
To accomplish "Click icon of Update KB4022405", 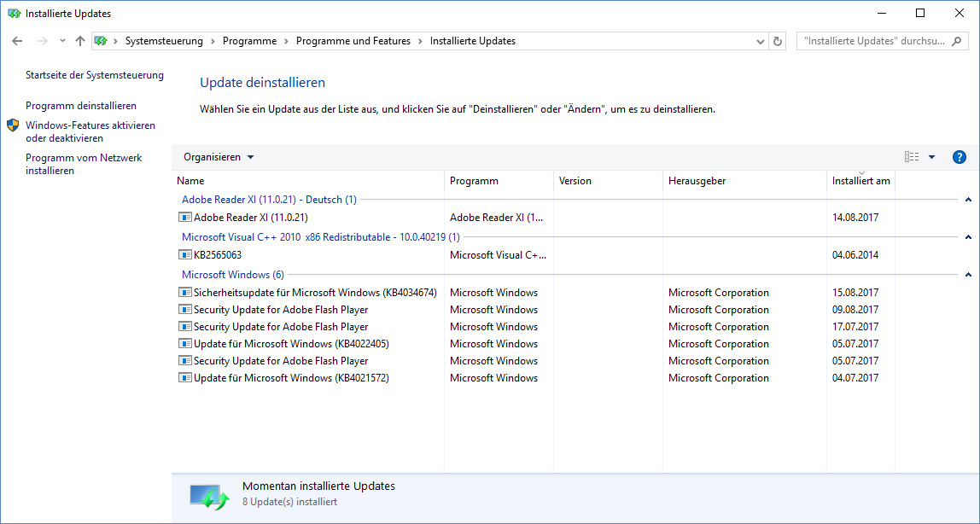I will pos(184,344).
